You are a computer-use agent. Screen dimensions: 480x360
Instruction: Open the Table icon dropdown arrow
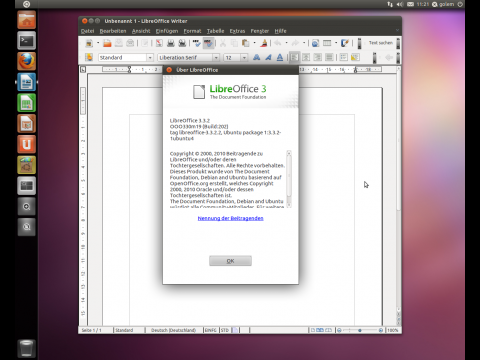336,43
